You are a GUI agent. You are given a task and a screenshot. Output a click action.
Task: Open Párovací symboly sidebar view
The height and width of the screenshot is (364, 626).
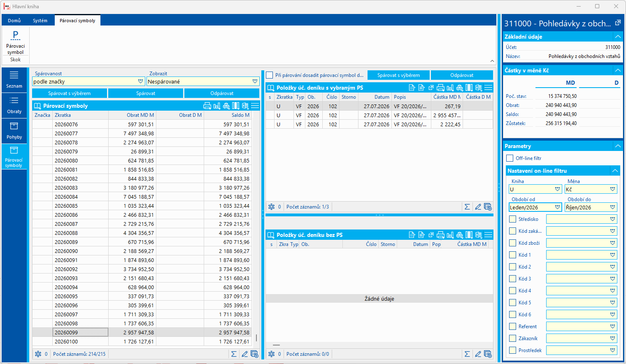coord(14,156)
